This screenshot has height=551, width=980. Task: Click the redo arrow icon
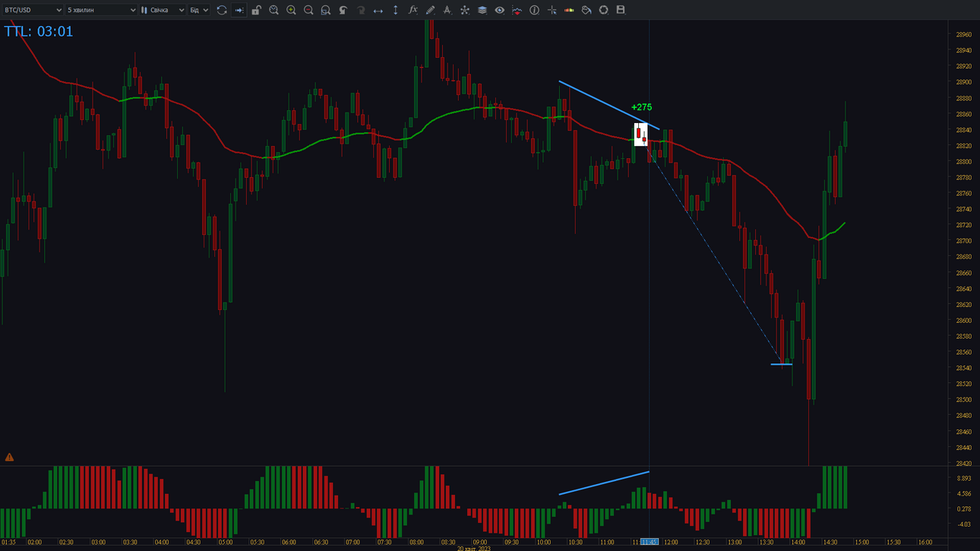[x=361, y=10]
